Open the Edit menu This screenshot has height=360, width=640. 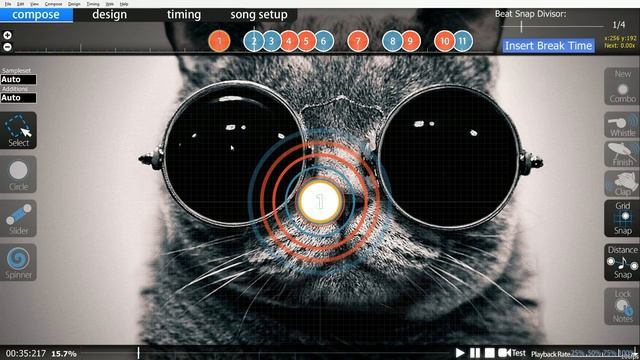20,4
